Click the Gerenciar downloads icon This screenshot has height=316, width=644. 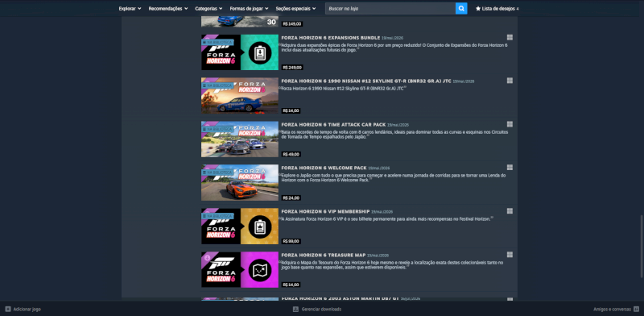(x=295, y=309)
